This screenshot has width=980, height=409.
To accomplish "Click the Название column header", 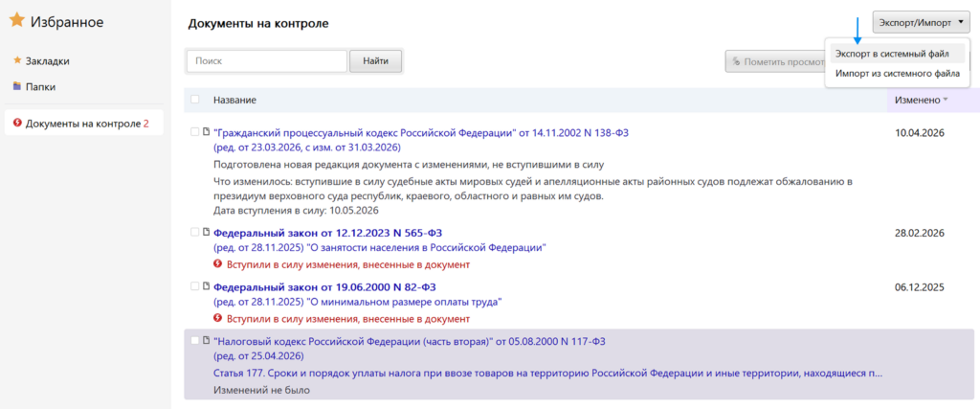I will tap(234, 100).
